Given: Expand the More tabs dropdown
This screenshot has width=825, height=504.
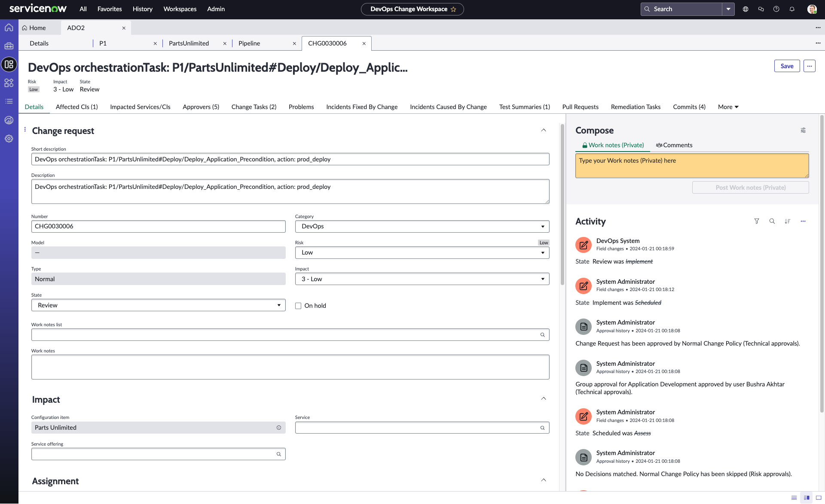Looking at the screenshot, I should (x=728, y=107).
